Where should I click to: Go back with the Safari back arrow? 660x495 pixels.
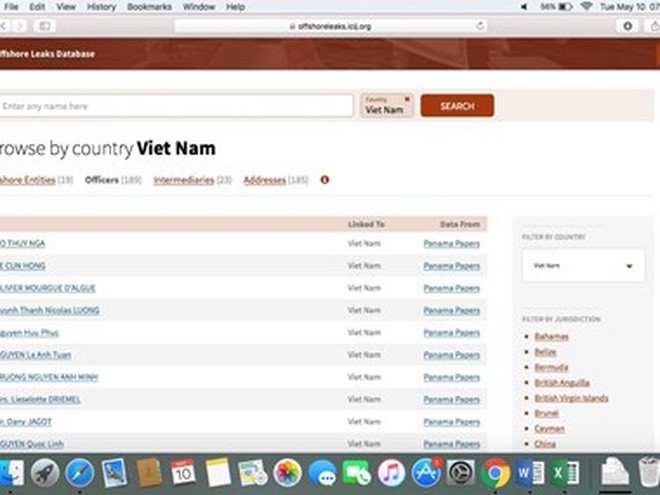click(3, 26)
